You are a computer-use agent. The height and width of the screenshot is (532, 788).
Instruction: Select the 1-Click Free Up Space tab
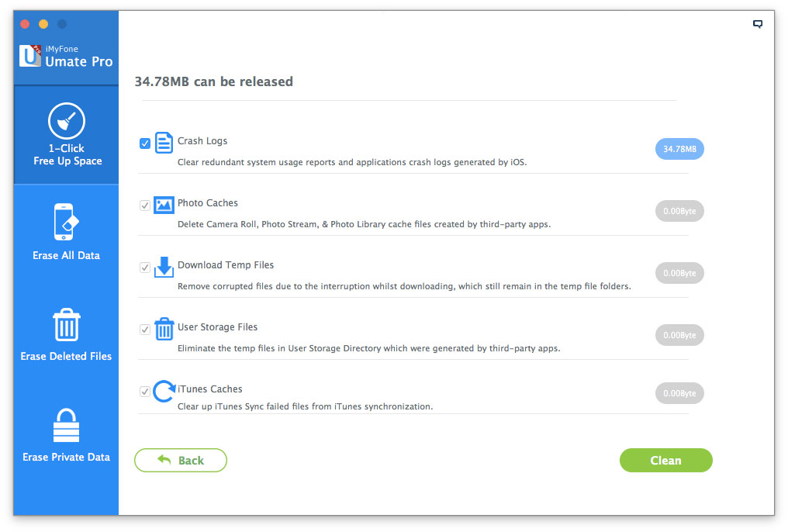click(x=67, y=136)
